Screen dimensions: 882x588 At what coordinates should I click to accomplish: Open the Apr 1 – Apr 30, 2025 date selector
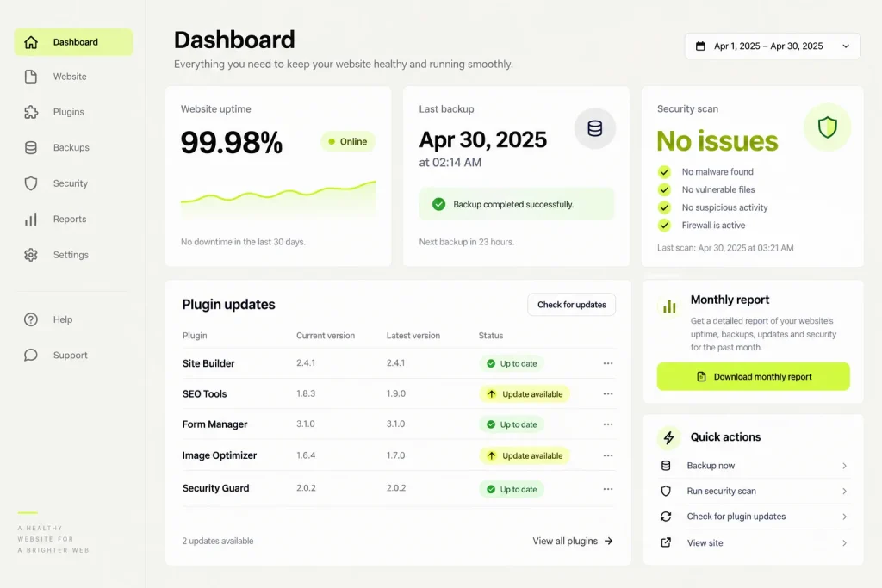[773, 46]
